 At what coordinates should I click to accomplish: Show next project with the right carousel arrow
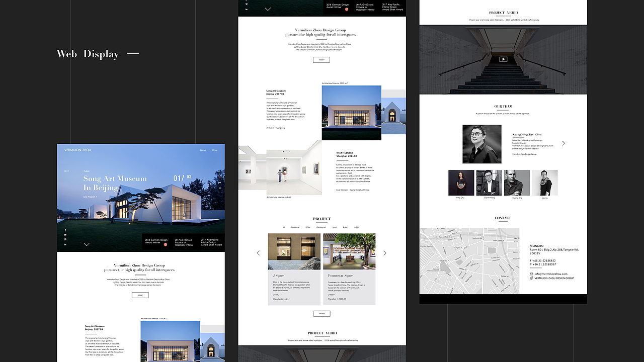pyautogui.click(x=385, y=253)
